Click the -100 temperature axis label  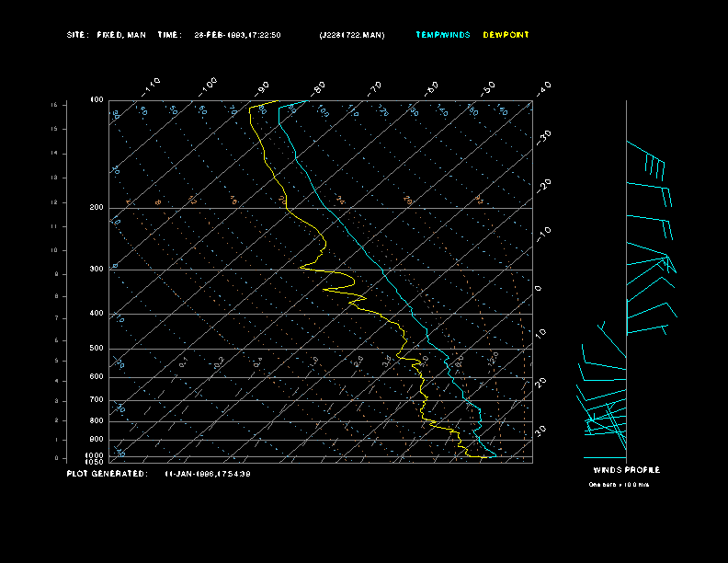[x=207, y=87]
